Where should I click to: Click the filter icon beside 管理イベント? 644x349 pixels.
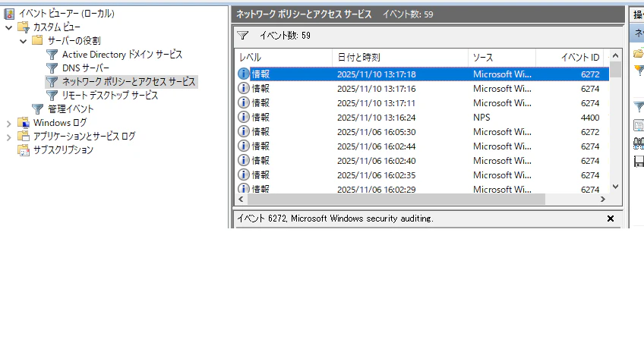(x=37, y=109)
